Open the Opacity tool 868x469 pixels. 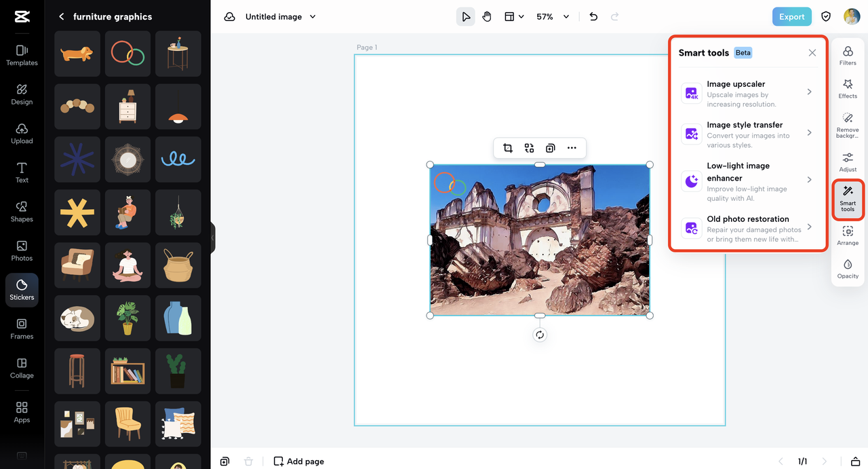click(x=848, y=269)
